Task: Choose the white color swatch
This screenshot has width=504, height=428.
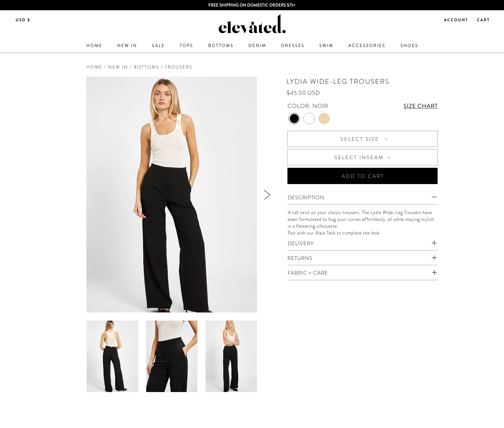Action: pyautogui.click(x=309, y=118)
